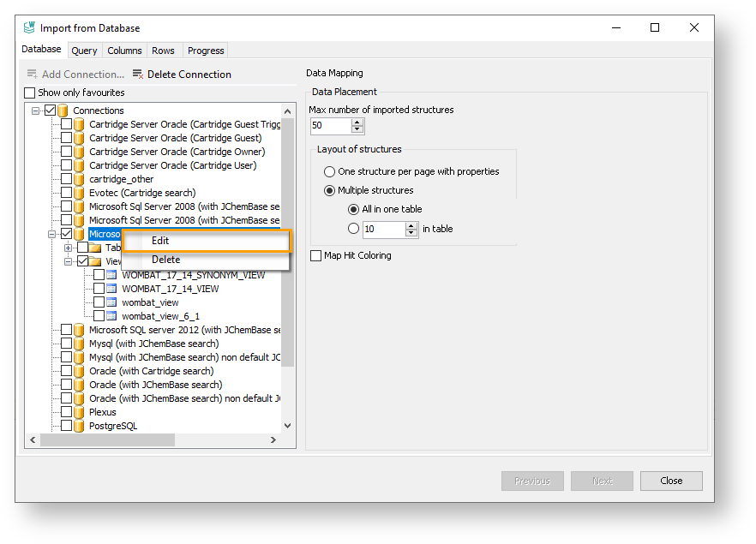Image resolution: width=756 pixels, height=544 pixels.
Task: Increase max number of imported structures
Action: click(x=357, y=122)
